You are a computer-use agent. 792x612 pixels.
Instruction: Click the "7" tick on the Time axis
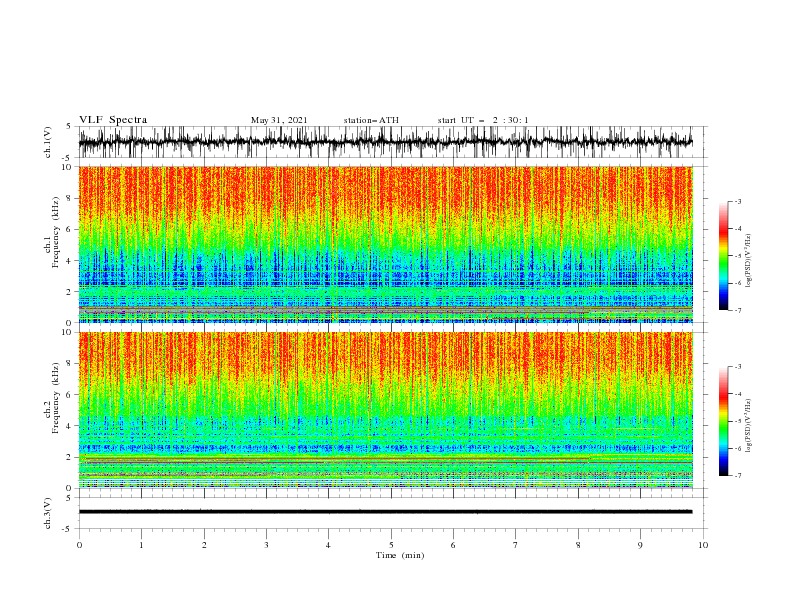click(x=516, y=545)
